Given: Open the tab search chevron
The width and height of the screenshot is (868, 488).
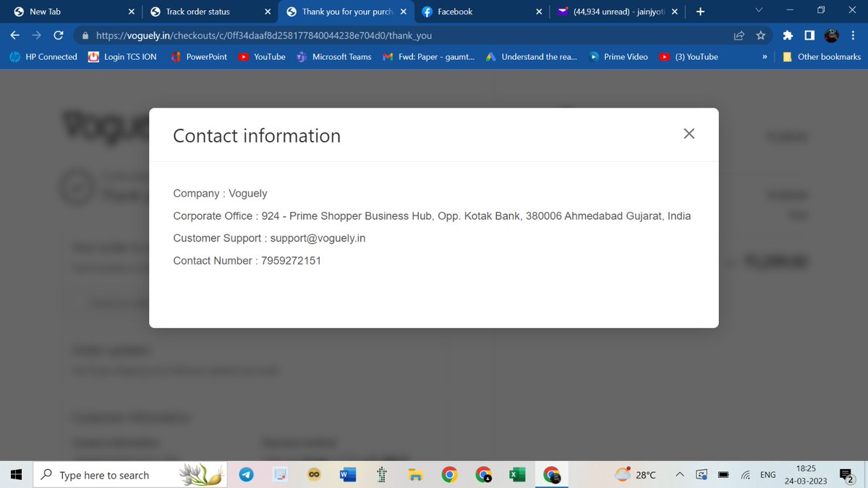Looking at the screenshot, I should 758,11.
